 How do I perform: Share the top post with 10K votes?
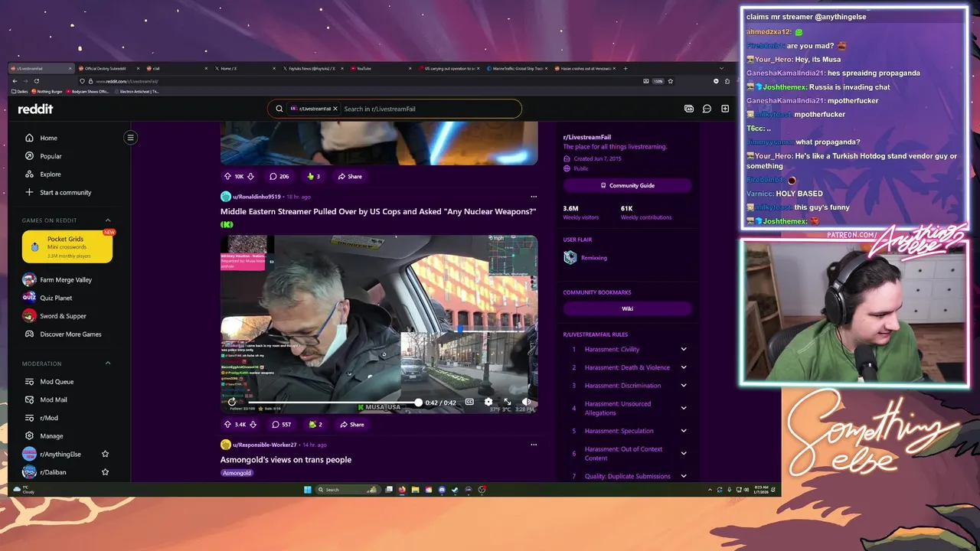[x=349, y=176]
